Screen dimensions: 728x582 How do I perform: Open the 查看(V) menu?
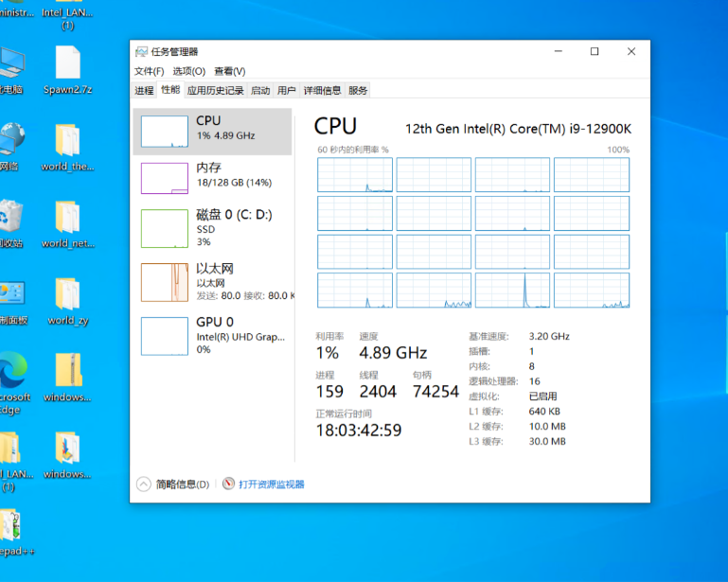coord(229,71)
